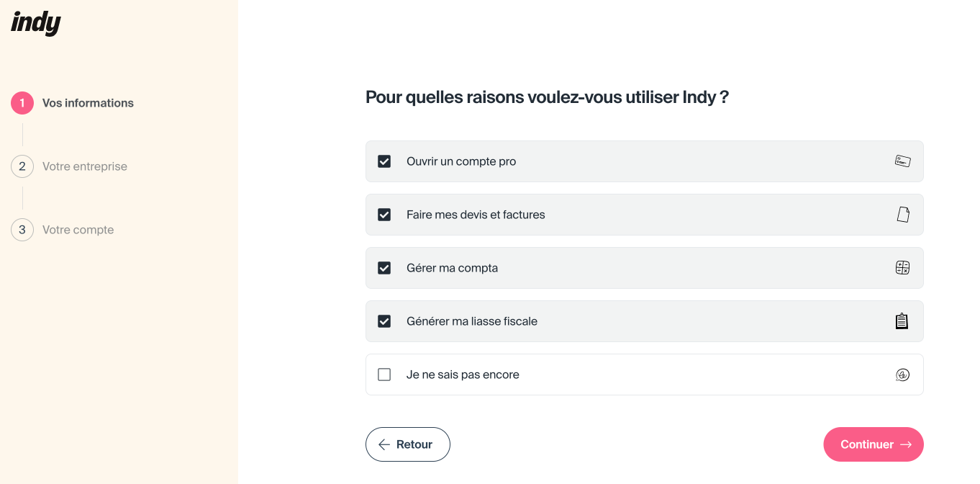The image size is (980, 484).
Task: Click the bank card icon next to 'Ouvrir un compte pro'
Action: click(902, 161)
